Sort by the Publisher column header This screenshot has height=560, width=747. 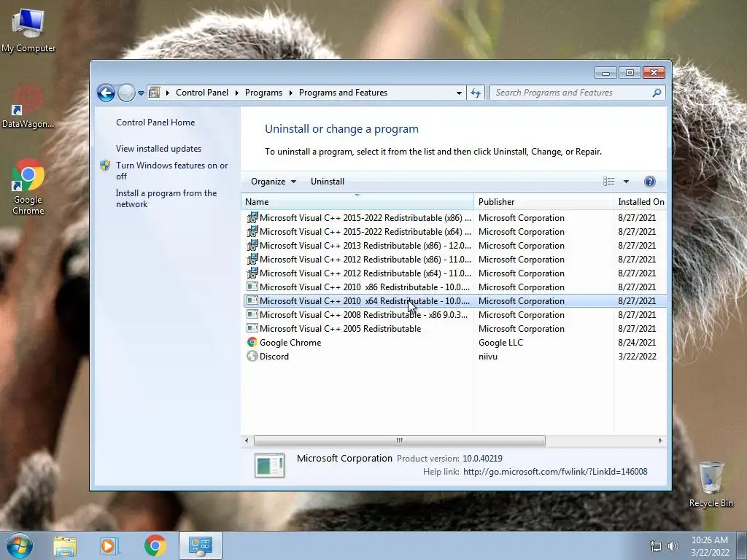543,202
